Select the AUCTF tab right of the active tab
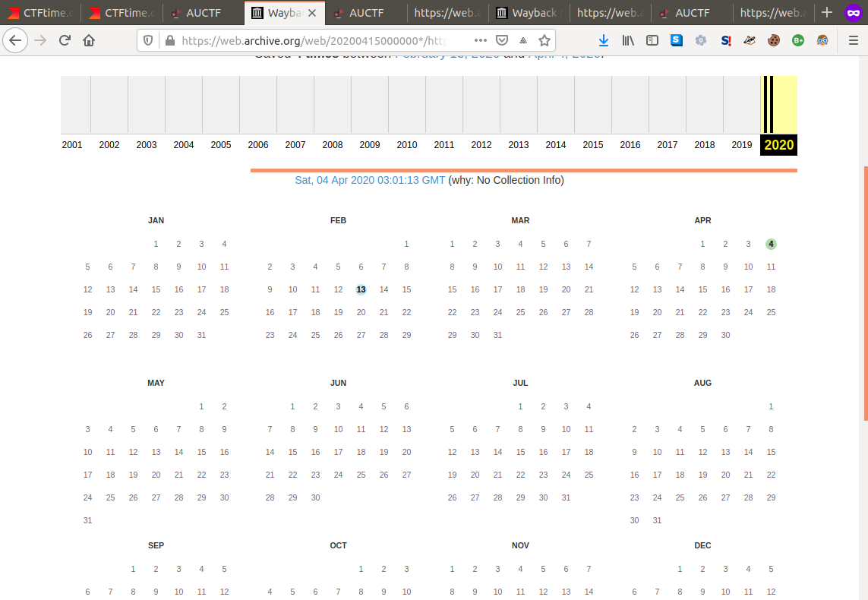The image size is (868, 600). click(366, 13)
